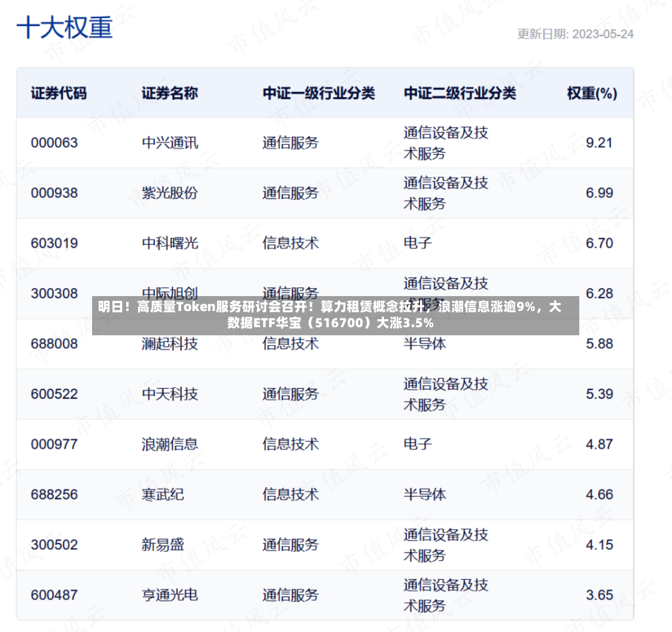Click 半导体 in the 寒武纪 row

pyautogui.click(x=425, y=495)
